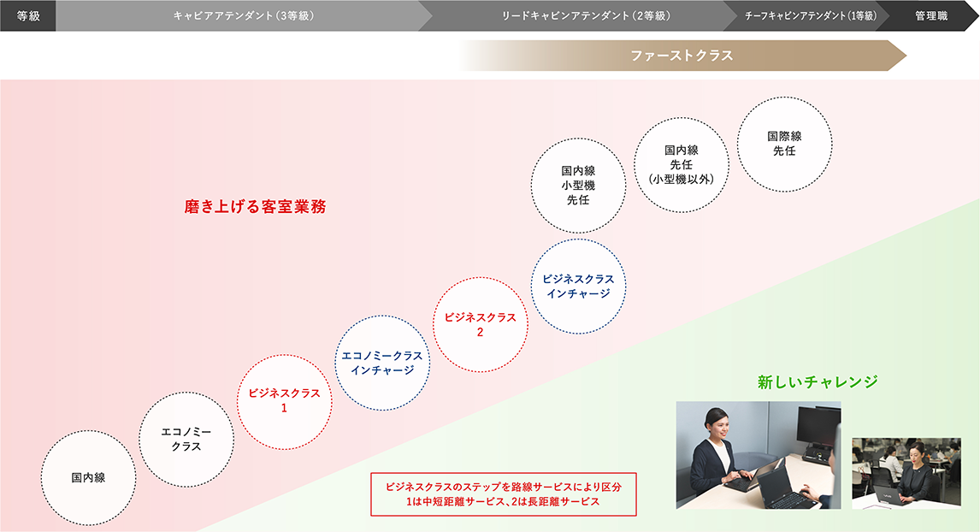980x532 pixels.
Task: Click the ファーストクラス arrow bar
Action: [682, 56]
